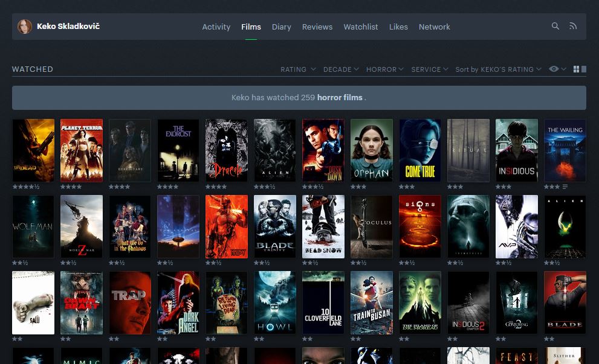Open the HORROR genre dropdown

click(384, 69)
